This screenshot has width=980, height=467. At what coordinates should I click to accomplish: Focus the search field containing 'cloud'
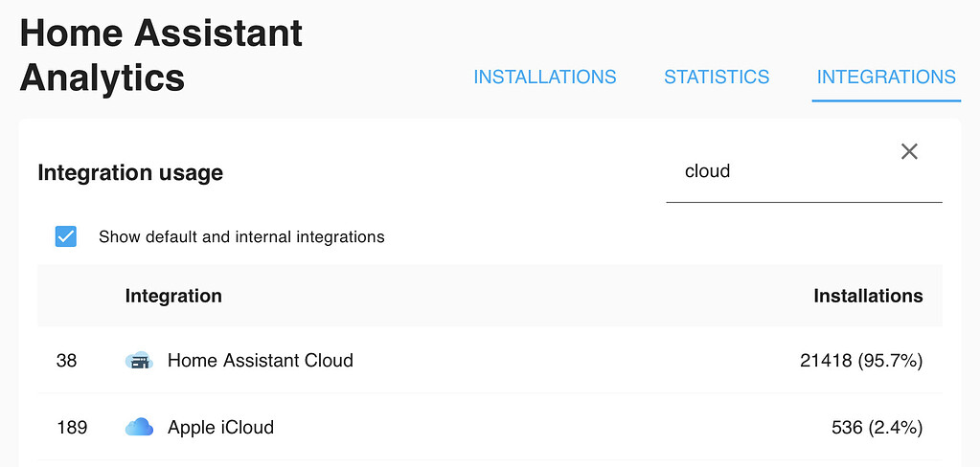[786, 172]
